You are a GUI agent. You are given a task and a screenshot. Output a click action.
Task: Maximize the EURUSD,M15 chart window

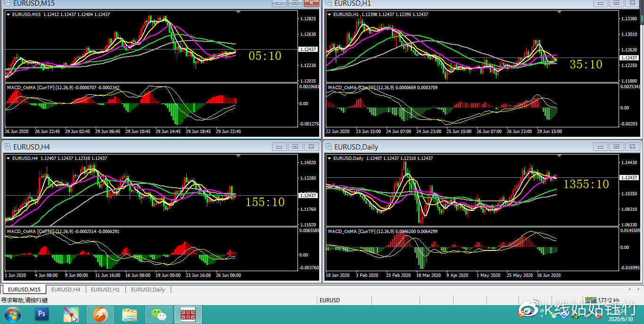point(296,3)
